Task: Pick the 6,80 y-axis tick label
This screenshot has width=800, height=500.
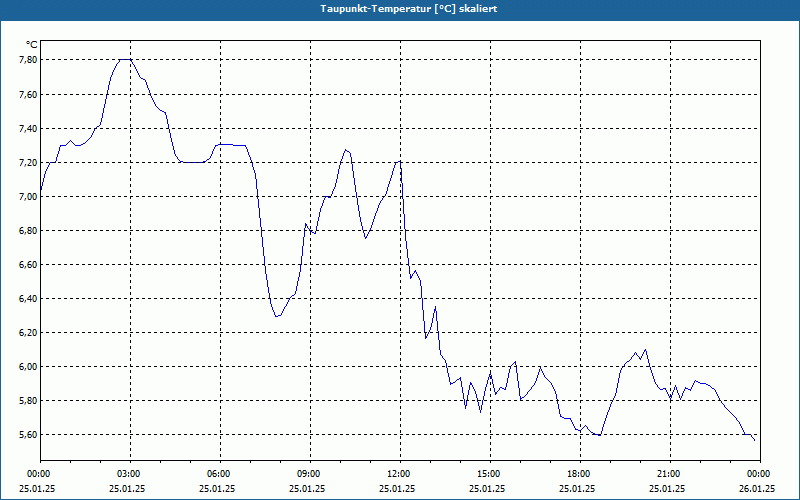Action: pyautogui.click(x=28, y=231)
